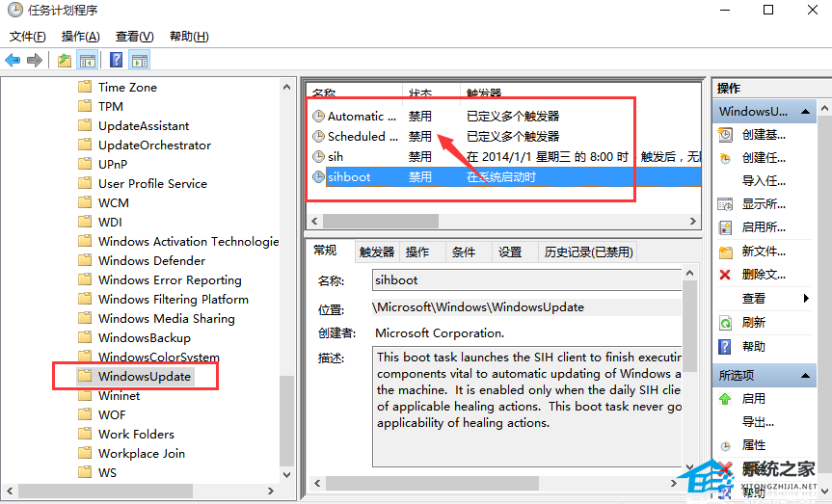Click 导入任... import task action
The width and height of the screenshot is (832, 504).
(x=764, y=181)
